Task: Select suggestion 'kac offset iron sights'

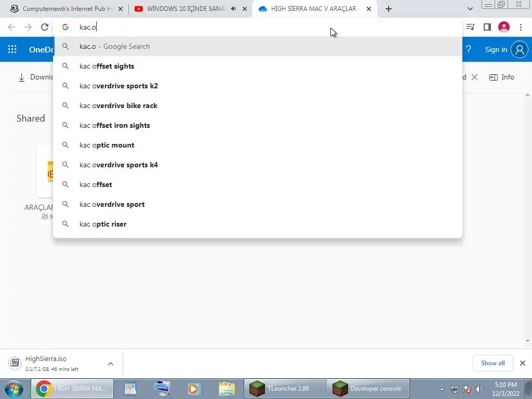Action: [258, 125]
